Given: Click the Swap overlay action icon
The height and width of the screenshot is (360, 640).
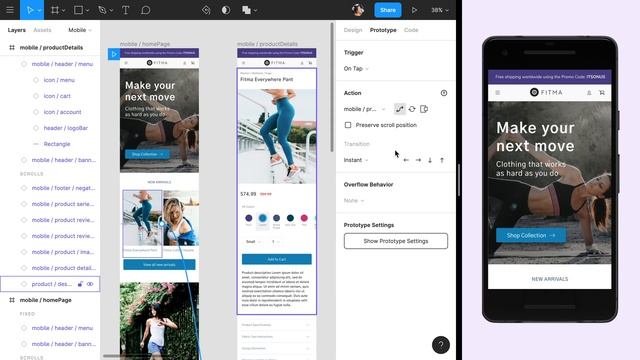Looking at the screenshot, I should coord(412,109).
